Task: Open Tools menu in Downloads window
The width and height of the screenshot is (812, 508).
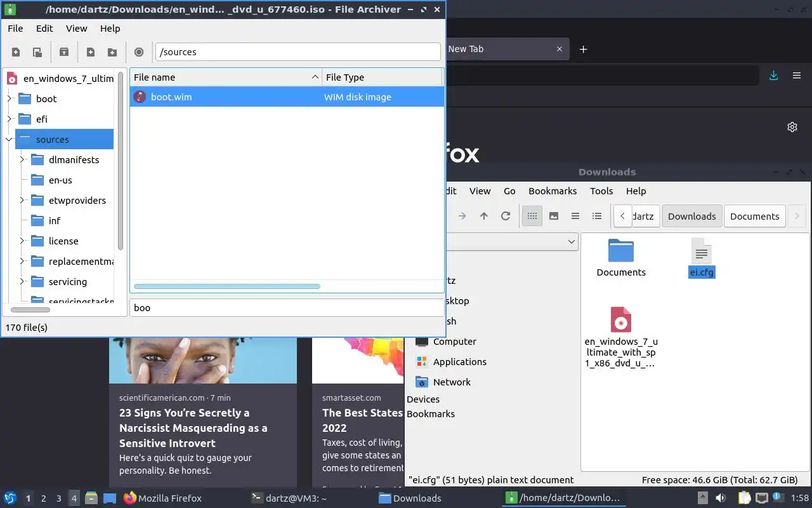Action: click(x=601, y=191)
